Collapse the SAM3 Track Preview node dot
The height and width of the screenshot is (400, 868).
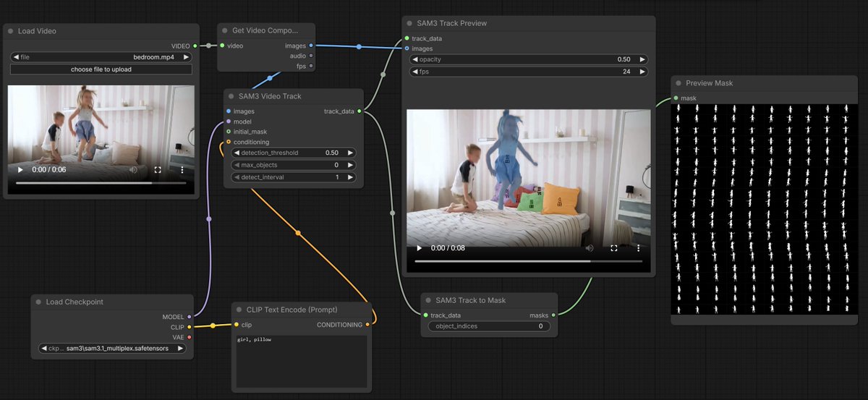(x=409, y=23)
